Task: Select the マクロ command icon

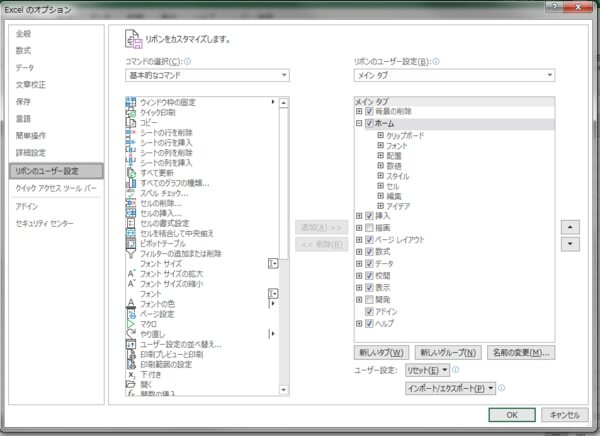Action: pos(131,324)
